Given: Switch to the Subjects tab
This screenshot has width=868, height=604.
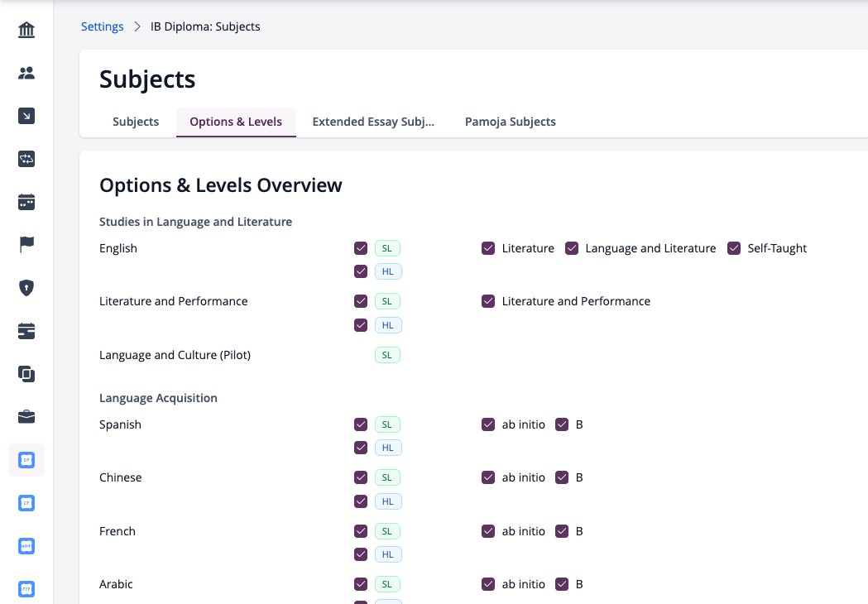Looking at the screenshot, I should [x=136, y=122].
